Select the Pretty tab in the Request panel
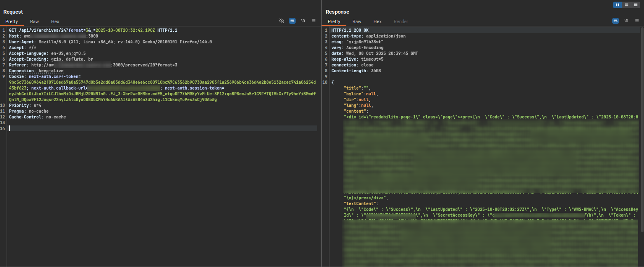Viewport: 644px width, 267px height. [x=12, y=21]
